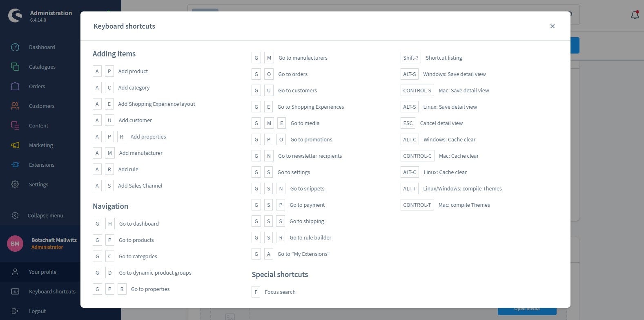
Task: Open Extensions menu item
Action: [41, 165]
